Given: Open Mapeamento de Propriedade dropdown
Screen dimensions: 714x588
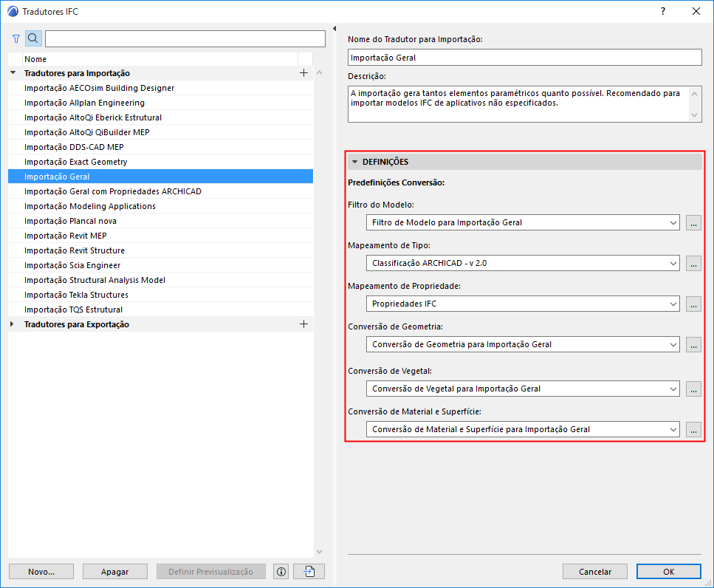Looking at the screenshot, I should point(523,304).
